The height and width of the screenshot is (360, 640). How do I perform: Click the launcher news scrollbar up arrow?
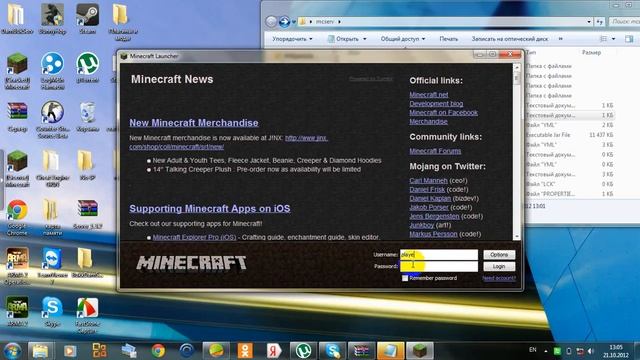(x=517, y=67)
